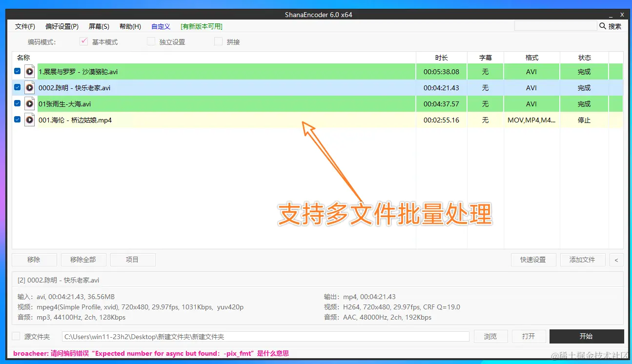This screenshot has width=632, height=364.
Task: Open the 屏幕(S) menu
Action: tap(99, 26)
